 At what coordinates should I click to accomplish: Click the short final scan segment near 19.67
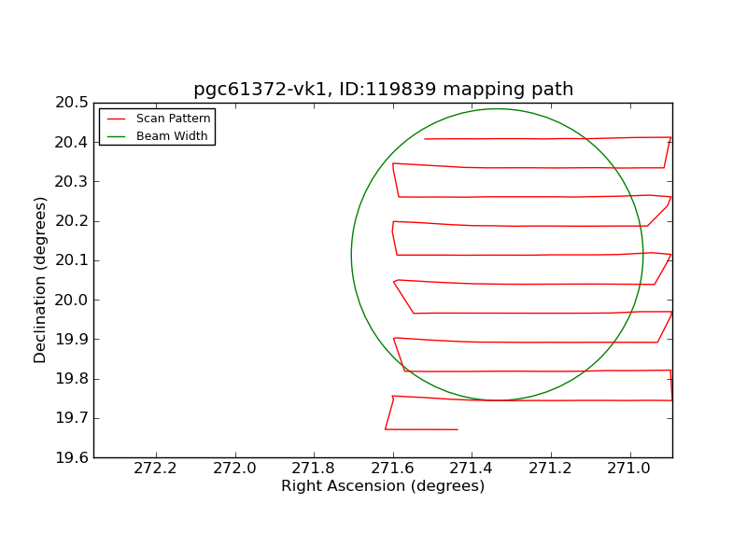422,429
